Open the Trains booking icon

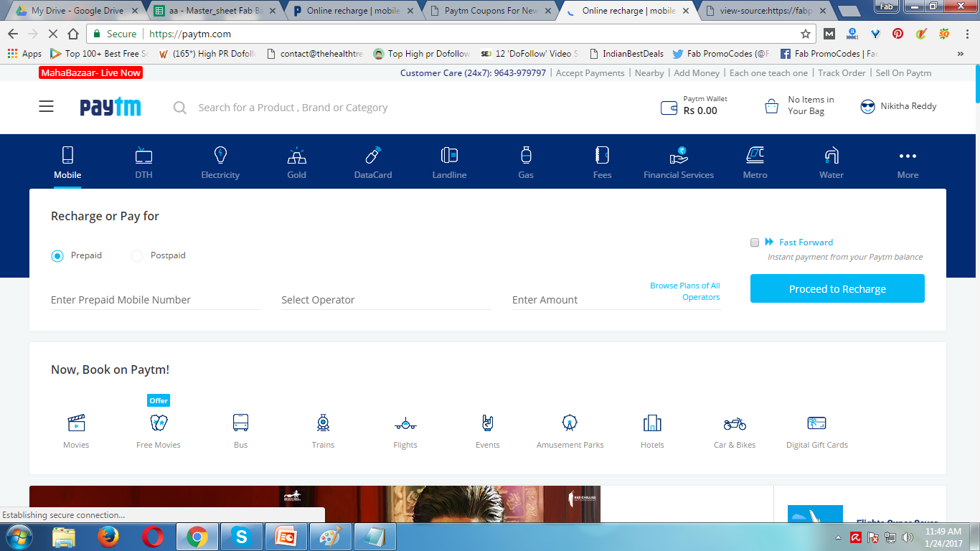(x=323, y=423)
